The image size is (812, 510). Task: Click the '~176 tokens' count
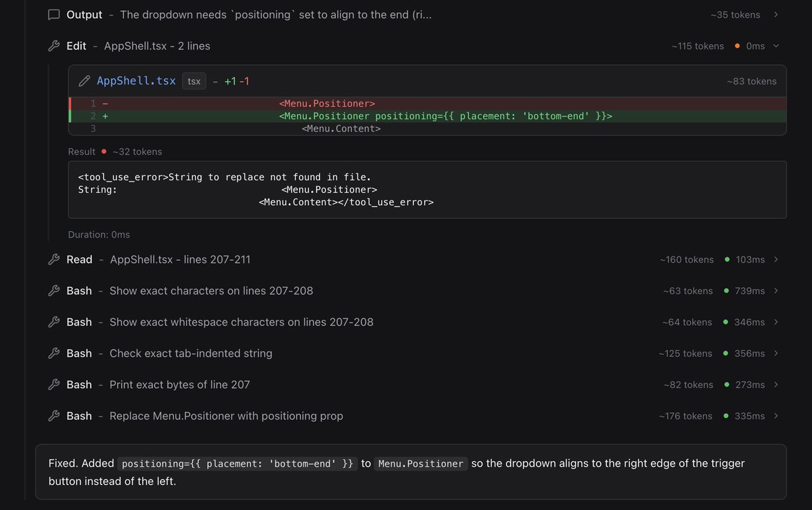coord(685,416)
